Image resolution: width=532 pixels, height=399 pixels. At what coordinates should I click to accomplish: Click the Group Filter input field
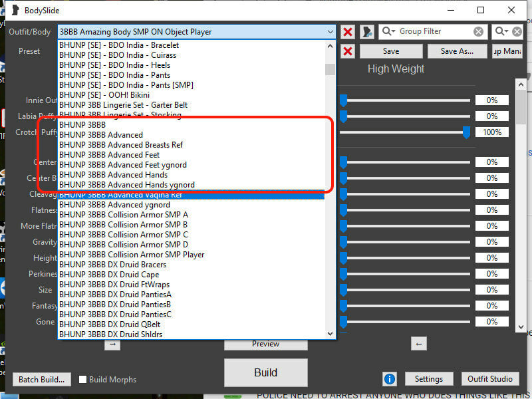coord(434,31)
